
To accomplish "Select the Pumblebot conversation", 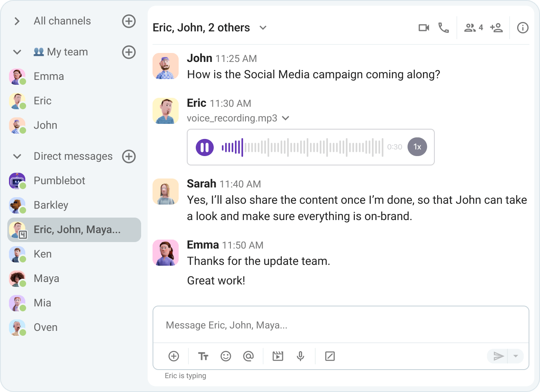I will point(59,181).
